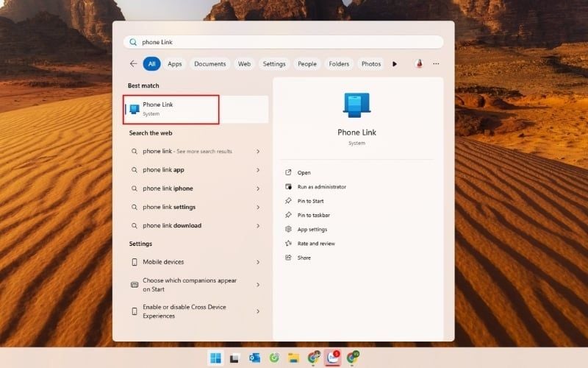588x368 pixels.
Task: Click the Run as administrator shield icon
Action: coord(288,187)
